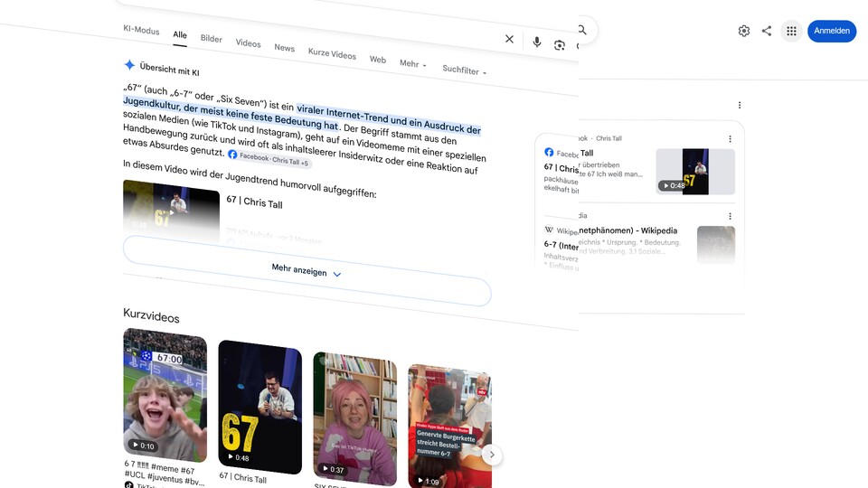Screen dimensions: 868x488
Task: Click the Wikipedia source card thumbnail
Action: (716, 245)
